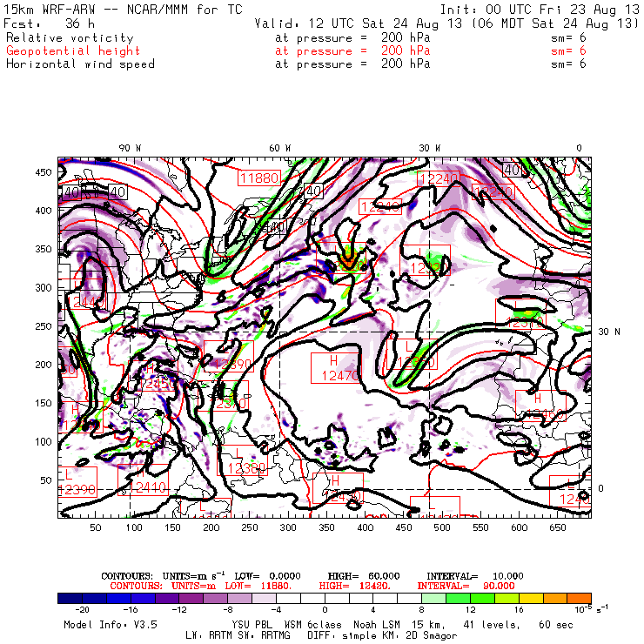The width and height of the screenshot is (644, 644).
Task: Click the bottom axis tick '500'
Action: point(442,527)
